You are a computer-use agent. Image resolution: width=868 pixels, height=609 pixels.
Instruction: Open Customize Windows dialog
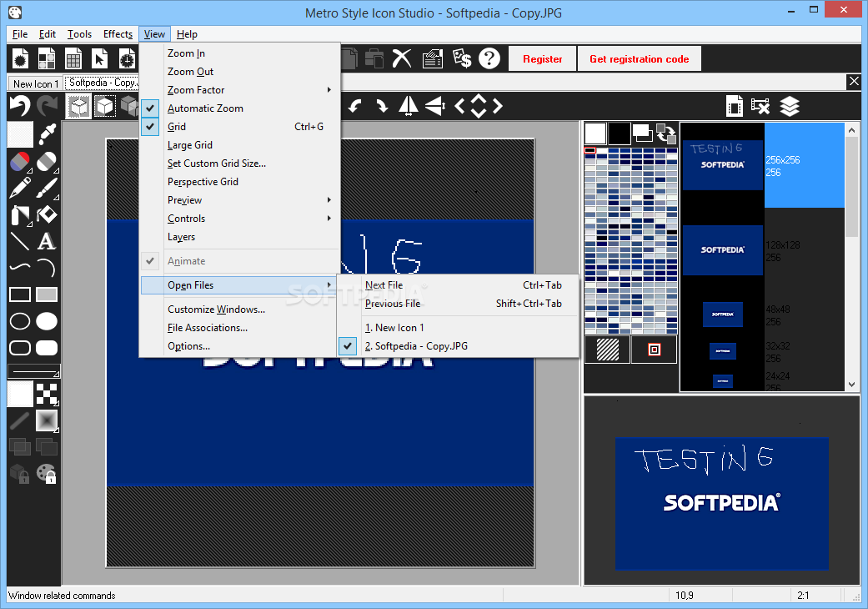(x=239, y=310)
